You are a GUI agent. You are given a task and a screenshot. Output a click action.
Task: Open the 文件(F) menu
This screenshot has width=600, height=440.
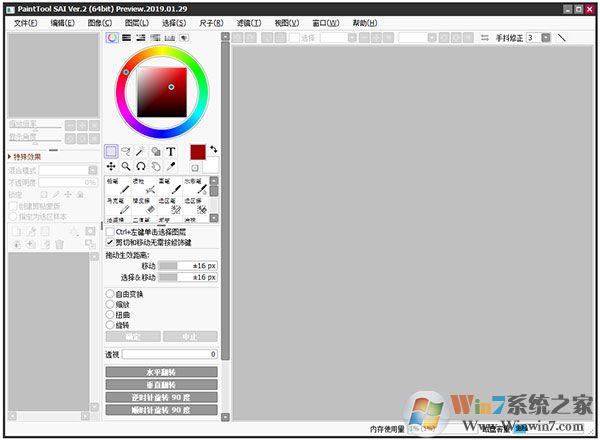click(26, 23)
